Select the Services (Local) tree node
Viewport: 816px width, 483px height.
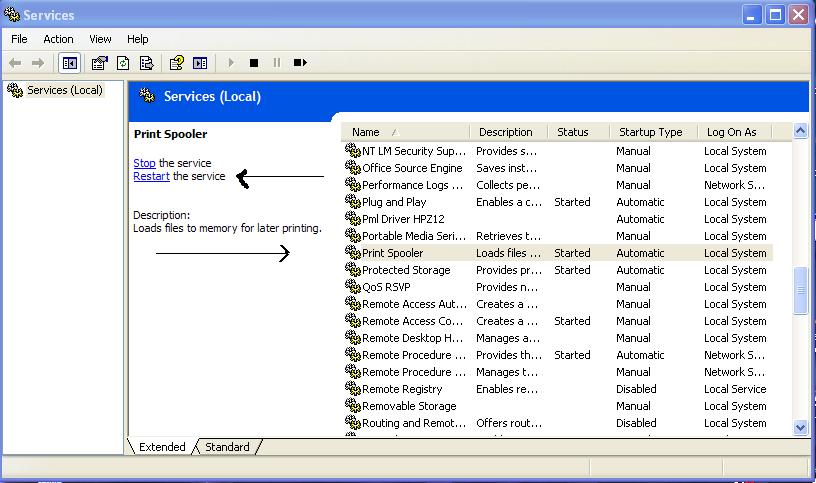(64, 90)
